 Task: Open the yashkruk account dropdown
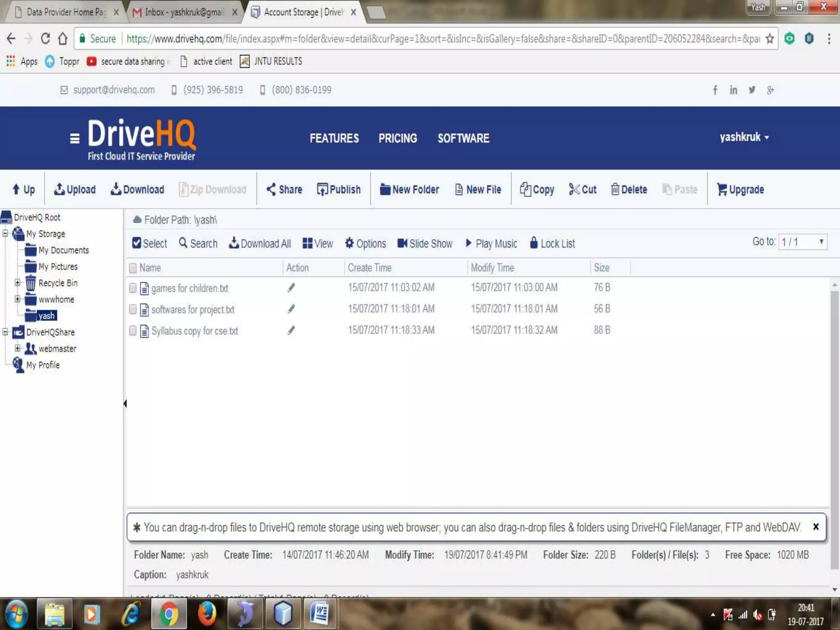[744, 137]
